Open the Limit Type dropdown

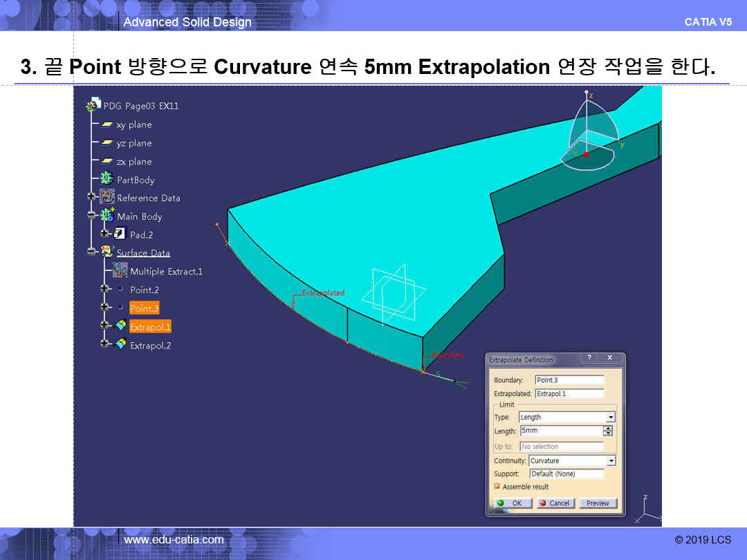(610, 418)
